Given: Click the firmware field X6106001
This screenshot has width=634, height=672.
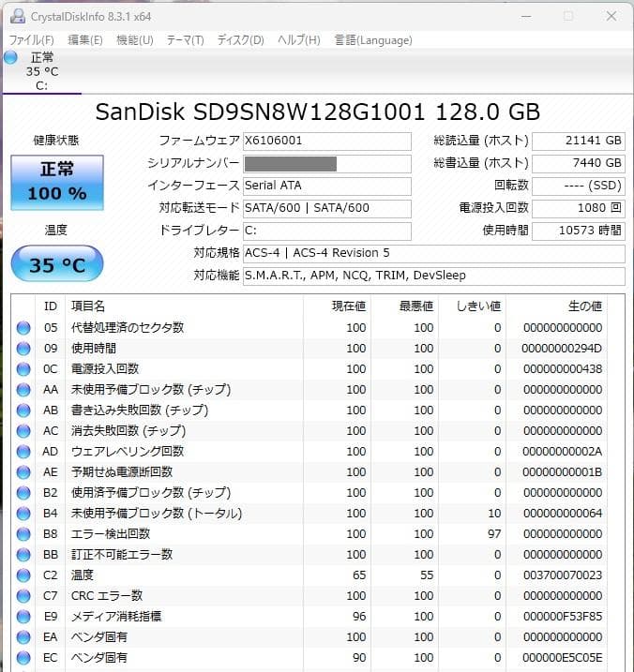Looking at the screenshot, I should 327,141.
